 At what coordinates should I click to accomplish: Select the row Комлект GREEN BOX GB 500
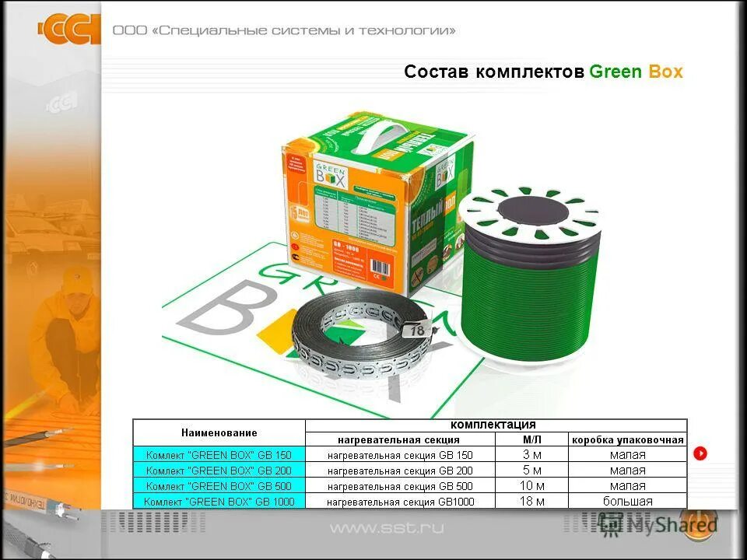point(219,485)
